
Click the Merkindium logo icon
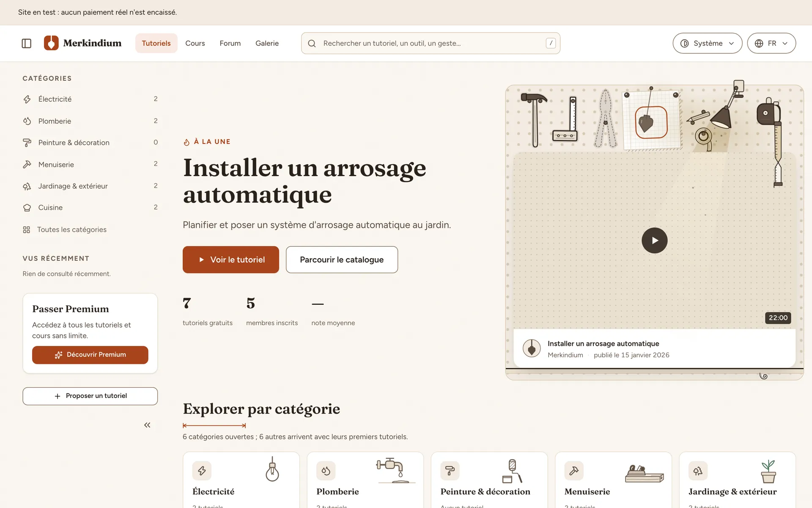coord(51,43)
